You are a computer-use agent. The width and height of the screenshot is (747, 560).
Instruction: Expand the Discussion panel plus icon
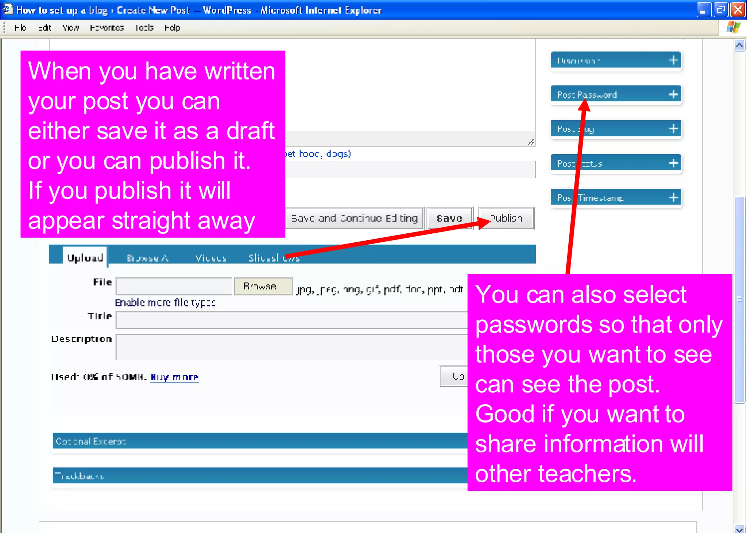coord(673,60)
